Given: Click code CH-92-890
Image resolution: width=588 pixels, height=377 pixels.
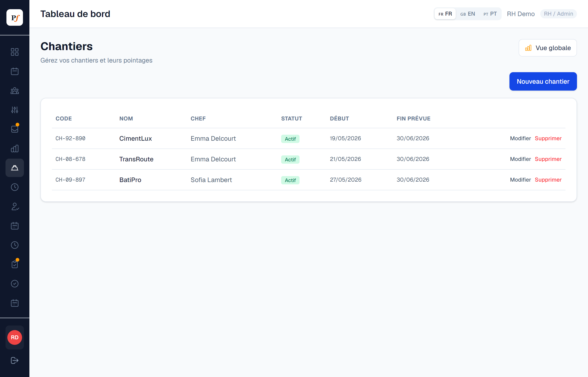Looking at the screenshot, I should click(x=71, y=138).
